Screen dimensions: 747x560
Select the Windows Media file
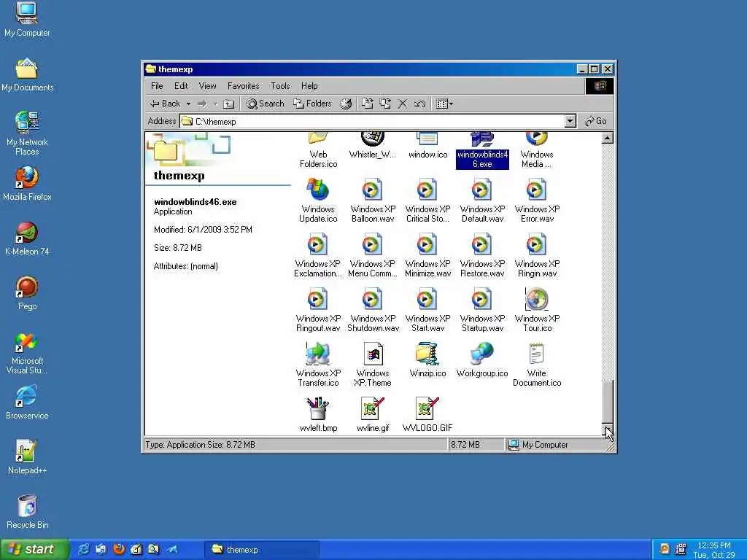537,152
